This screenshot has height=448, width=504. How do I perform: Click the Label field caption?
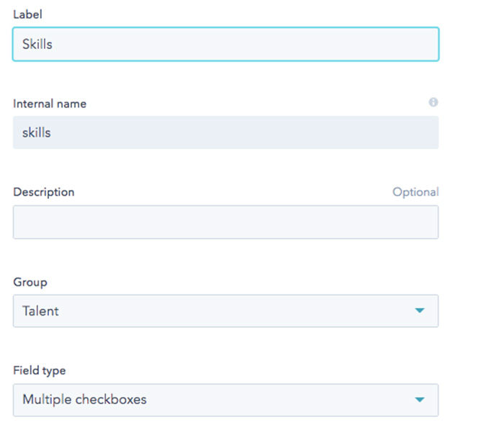27,14
